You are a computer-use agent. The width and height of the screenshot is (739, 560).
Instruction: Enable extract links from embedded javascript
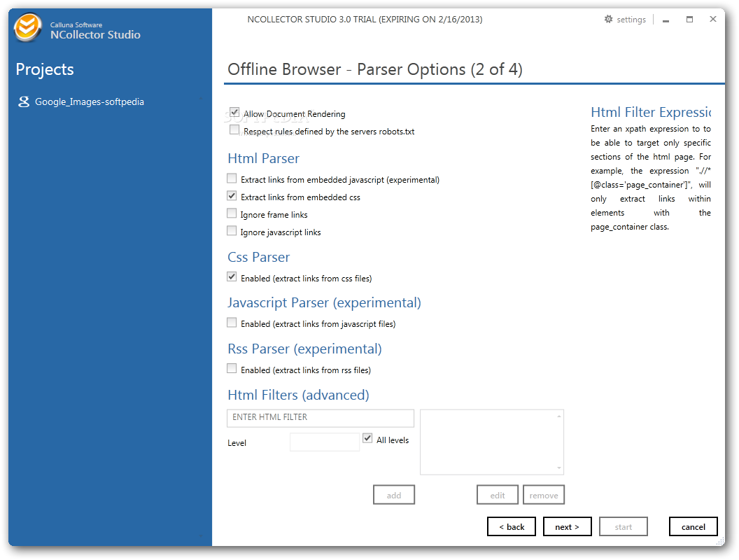click(232, 178)
